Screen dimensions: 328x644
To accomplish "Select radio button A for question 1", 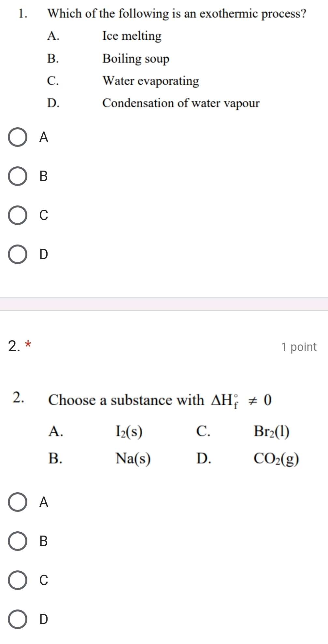I will (18, 138).
